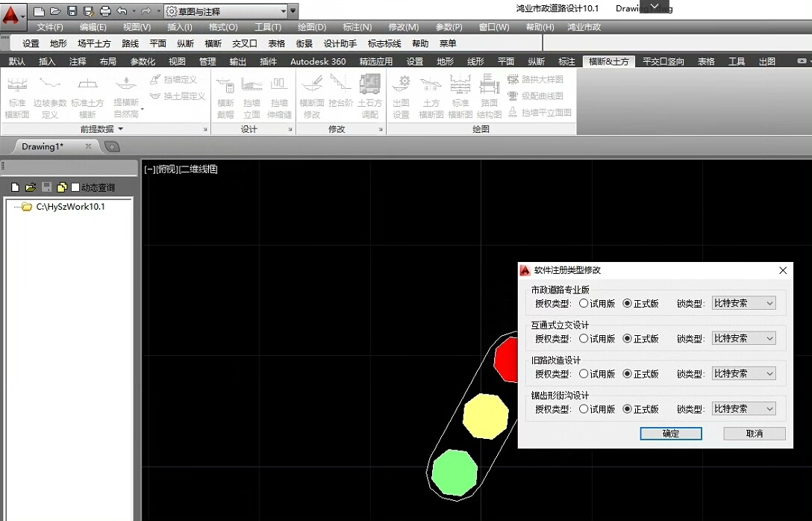
Task: Open 出图设置 in the 绘图 panel
Action: (x=401, y=97)
